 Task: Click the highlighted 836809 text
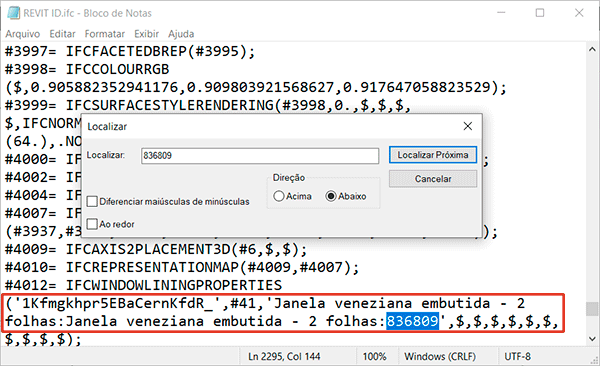coord(412,321)
